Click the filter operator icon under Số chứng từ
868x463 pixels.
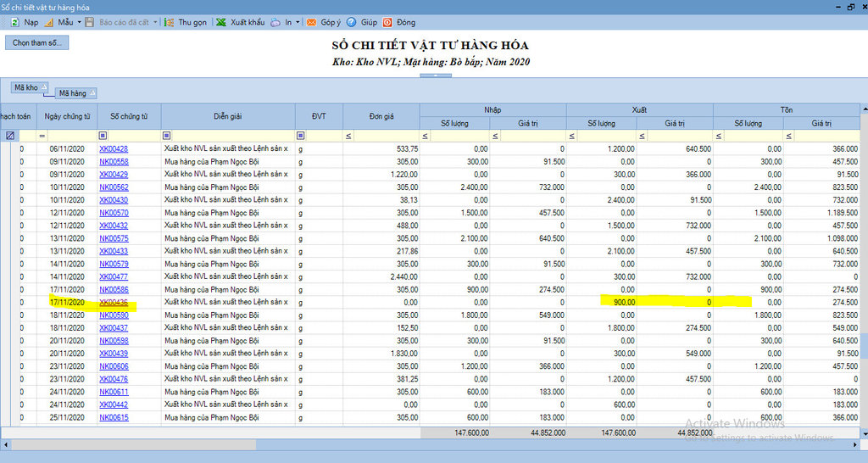click(x=103, y=136)
